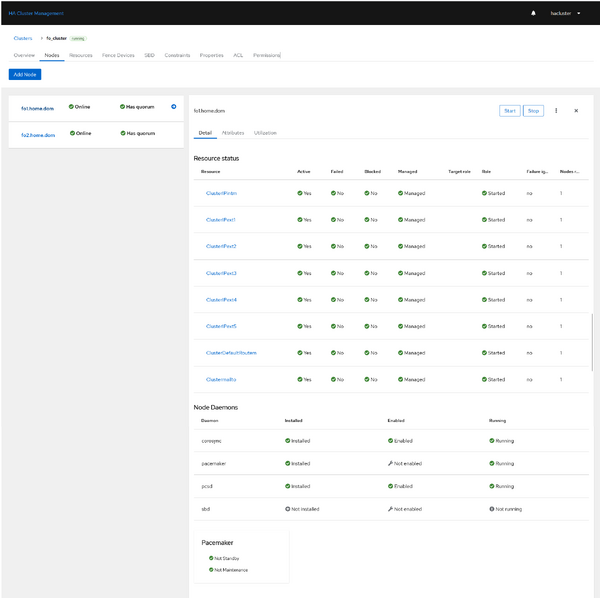Image resolution: width=600 pixels, height=598 pixels.
Task: Click the 'sbd' daemon name
Action: coord(205,509)
